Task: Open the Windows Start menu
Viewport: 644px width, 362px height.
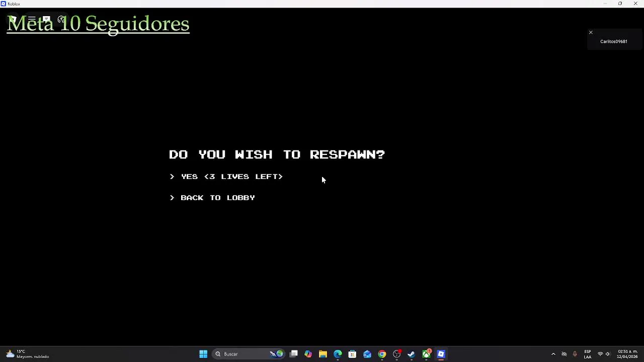Action: point(203,354)
